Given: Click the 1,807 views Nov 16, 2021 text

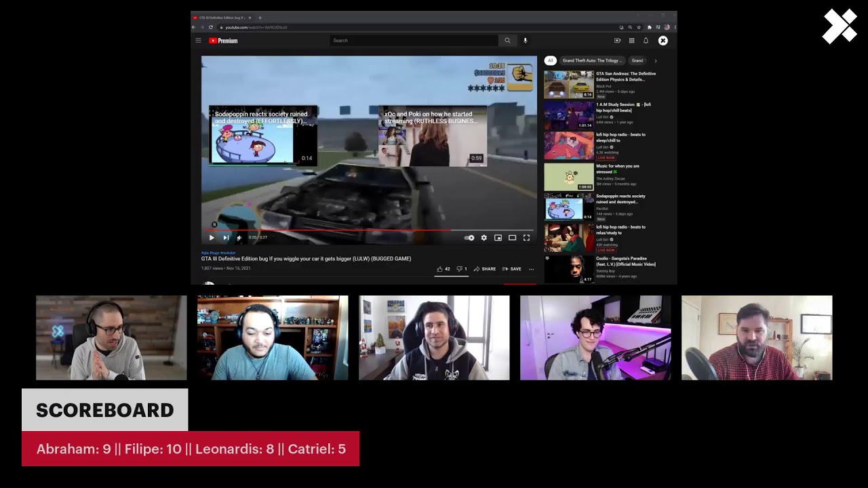Looking at the screenshot, I should click(226, 268).
